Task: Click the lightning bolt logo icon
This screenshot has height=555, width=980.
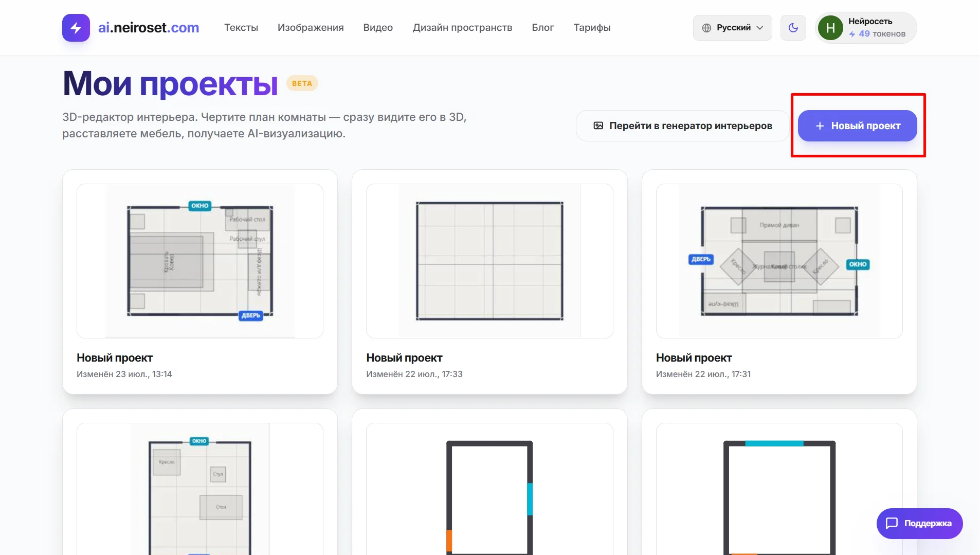Action: coord(76,28)
